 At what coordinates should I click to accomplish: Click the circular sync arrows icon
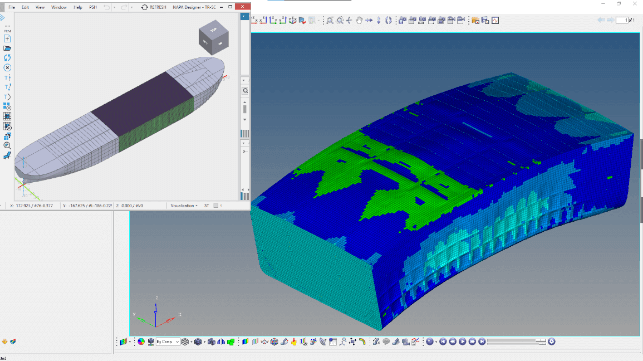(7, 58)
